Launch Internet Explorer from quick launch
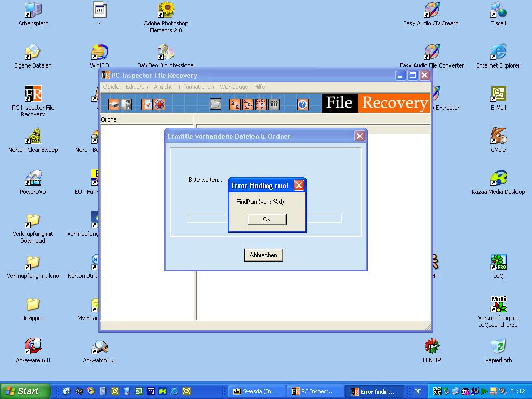The height and width of the screenshot is (399, 532). (175, 391)
